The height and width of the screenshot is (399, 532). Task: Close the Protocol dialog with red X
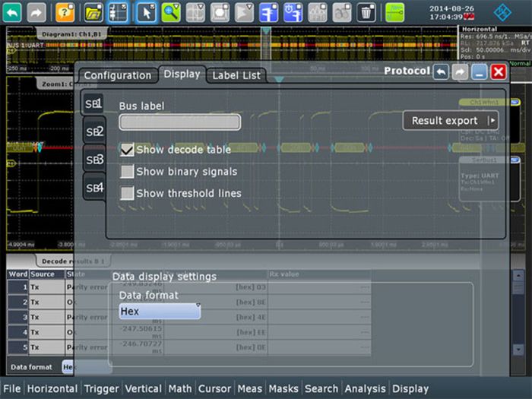pos(499,72)
